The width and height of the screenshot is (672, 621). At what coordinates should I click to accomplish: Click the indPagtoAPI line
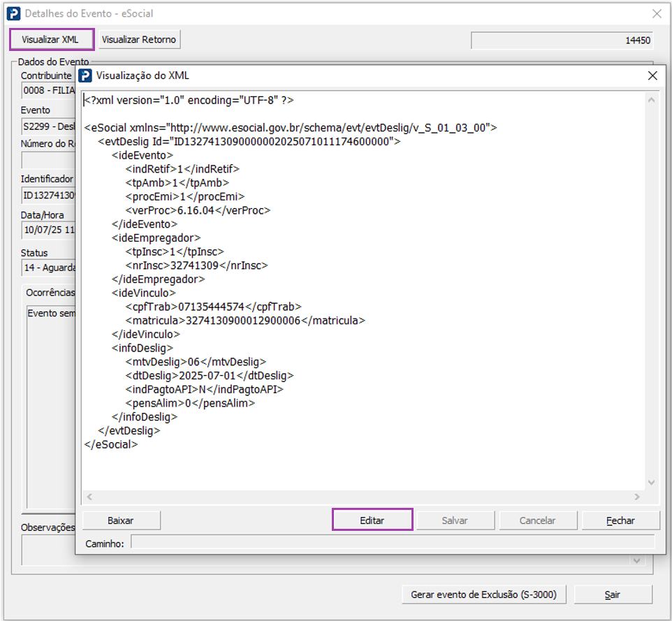click(x=204, y=389)
